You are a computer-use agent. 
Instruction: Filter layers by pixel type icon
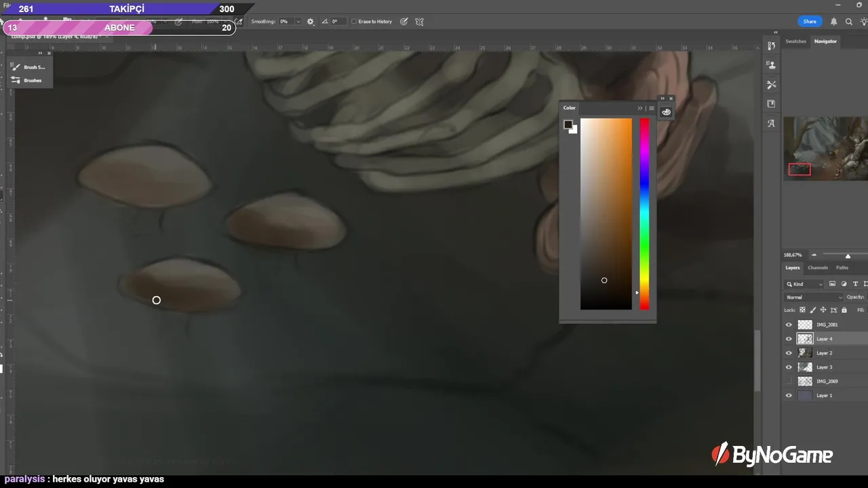point(832,284)
